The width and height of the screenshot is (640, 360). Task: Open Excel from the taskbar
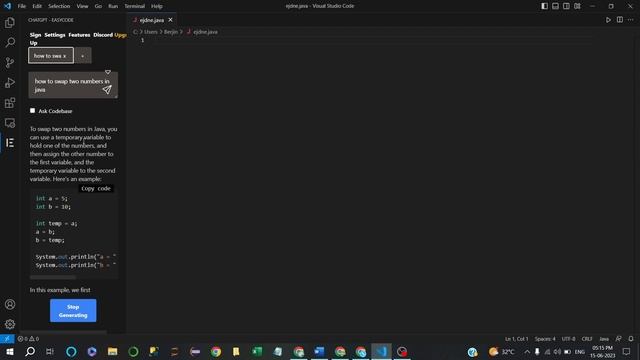pyautogui.click(x=257, y=351)
